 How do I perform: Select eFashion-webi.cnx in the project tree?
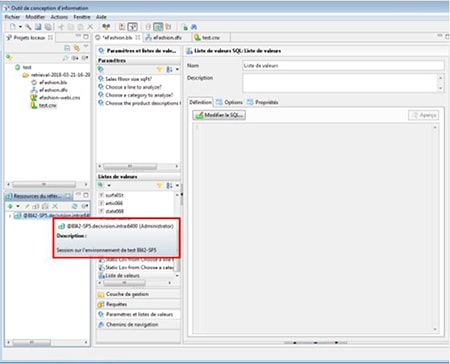[55, 98]
